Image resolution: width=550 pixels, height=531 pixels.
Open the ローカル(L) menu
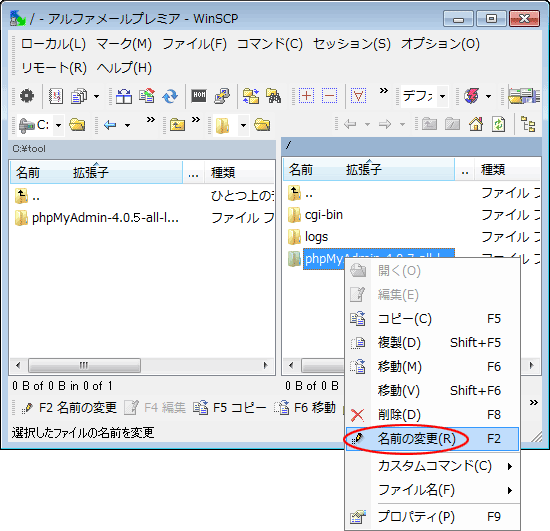tap(53, 44)
